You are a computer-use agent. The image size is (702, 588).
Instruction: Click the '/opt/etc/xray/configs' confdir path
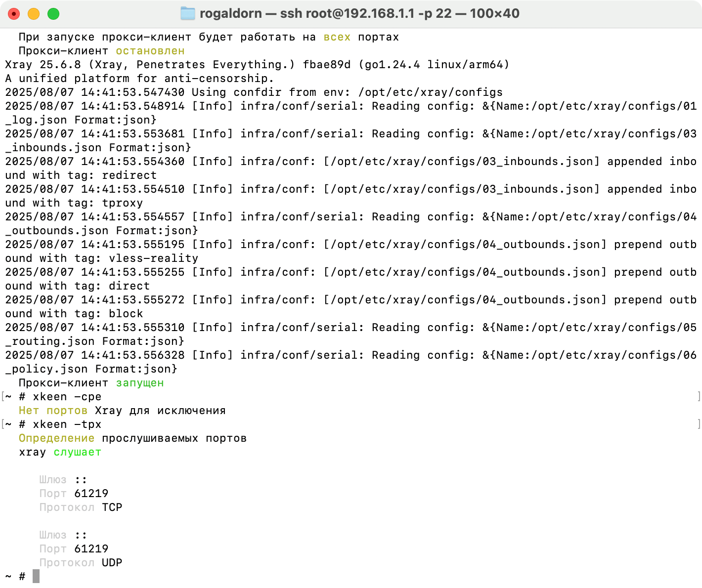click(x=430, y=92)
